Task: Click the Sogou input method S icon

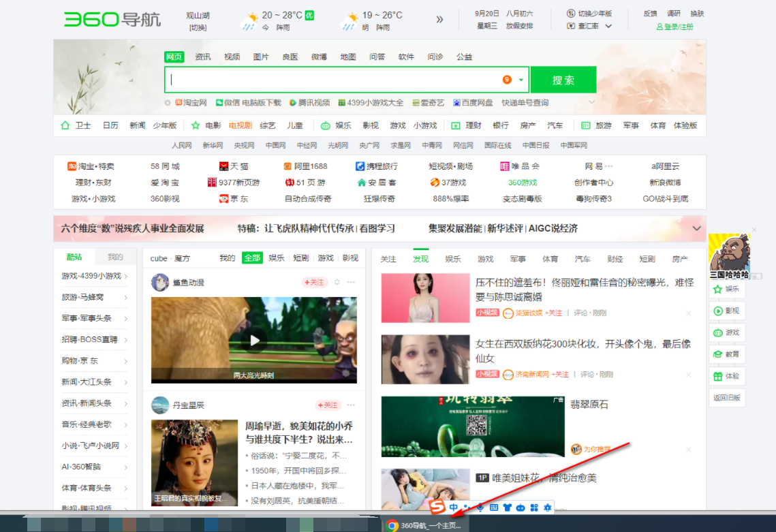Action: [437, 507]
